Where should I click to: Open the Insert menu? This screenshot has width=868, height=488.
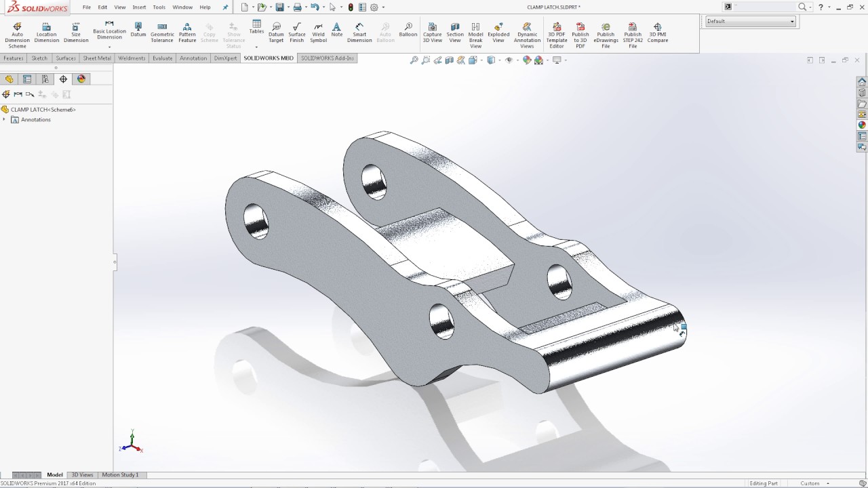(139, 7)
